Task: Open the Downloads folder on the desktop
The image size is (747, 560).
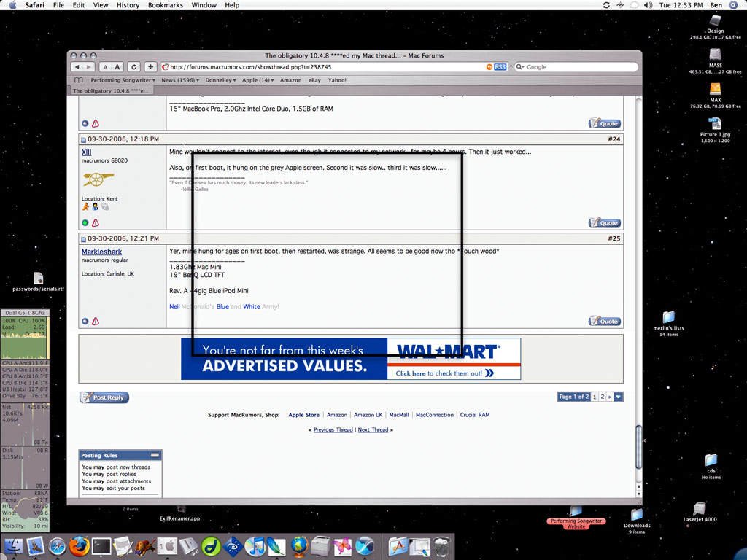Action: click(x=637, y=515)
